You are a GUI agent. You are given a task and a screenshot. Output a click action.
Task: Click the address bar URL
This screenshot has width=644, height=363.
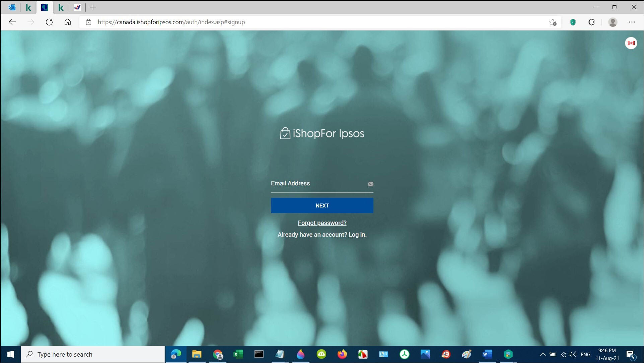[x=171, y=22]
